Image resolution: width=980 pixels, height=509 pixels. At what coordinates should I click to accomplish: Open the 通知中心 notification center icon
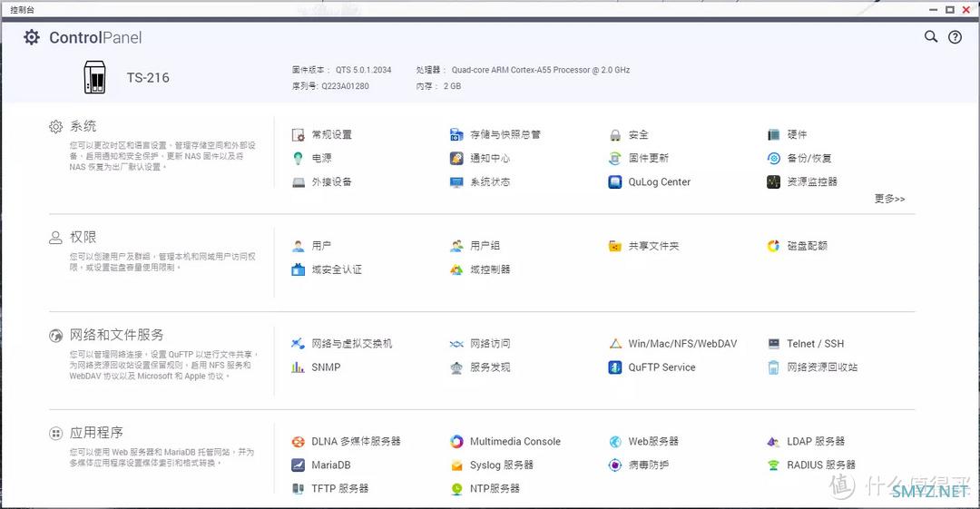pos(456,158)
